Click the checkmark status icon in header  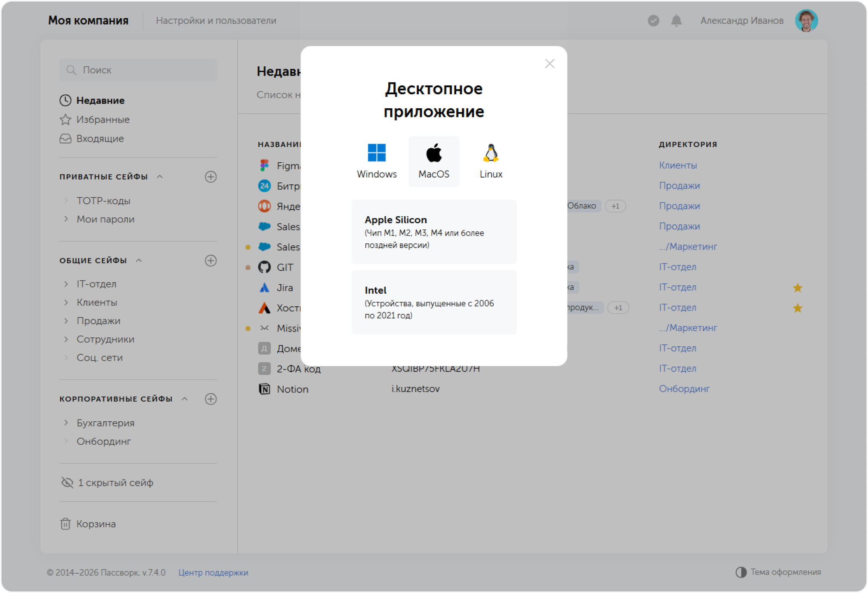[x=653, y=21]
